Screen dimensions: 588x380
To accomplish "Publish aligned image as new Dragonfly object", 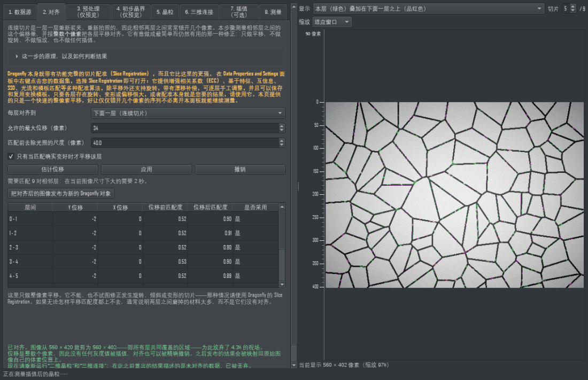I will coord(61,193).
